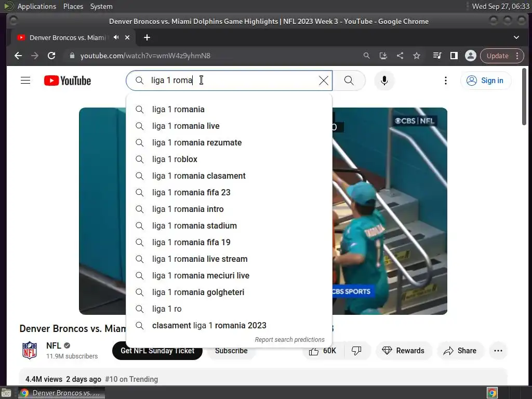Screen dimensions: 532x399
Task: Open Chrome's media control icon
Action: 437,56
